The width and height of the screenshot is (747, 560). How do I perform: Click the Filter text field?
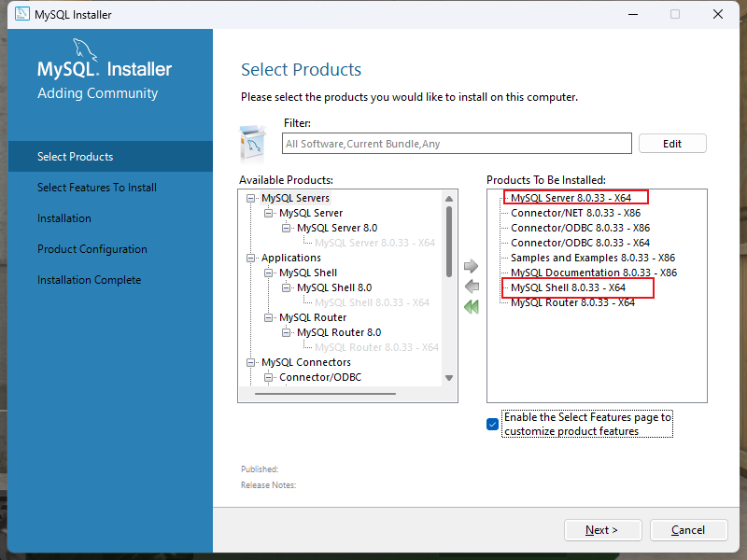[457, 144]
